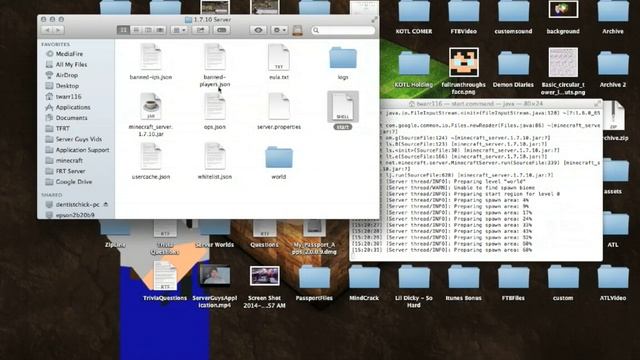The image size is (640, 360).
Task: Select eula.txt file icon
Action: pyautogui.click(x=279, y=57)
